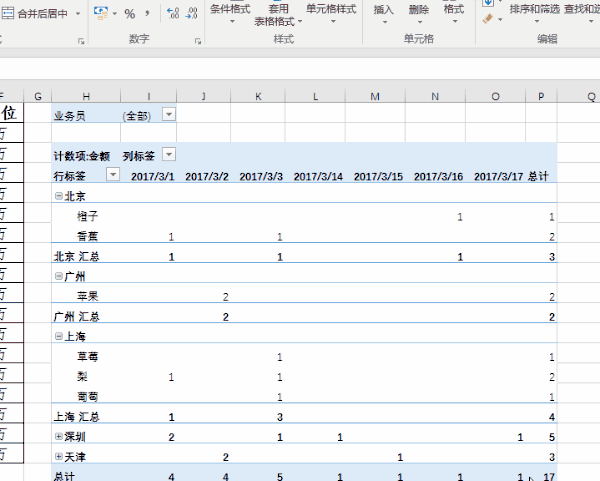Collapse the 北京 group in pivot table

[x=58, y=196]
